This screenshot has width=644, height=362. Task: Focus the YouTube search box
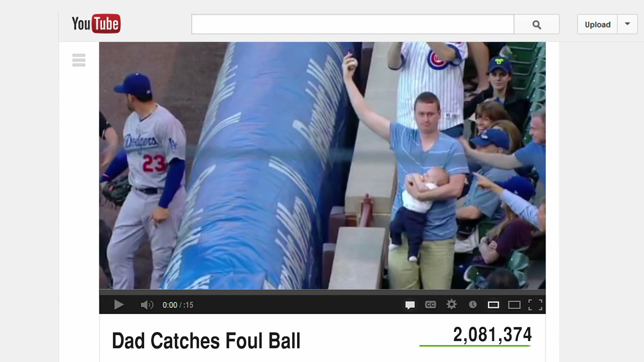353,24
